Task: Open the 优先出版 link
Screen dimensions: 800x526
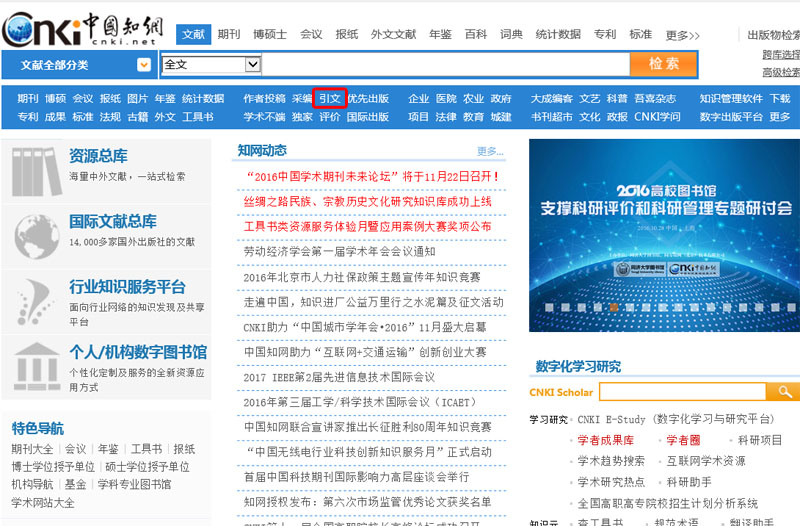Action: pyautogui.click(x=368, y=98)
